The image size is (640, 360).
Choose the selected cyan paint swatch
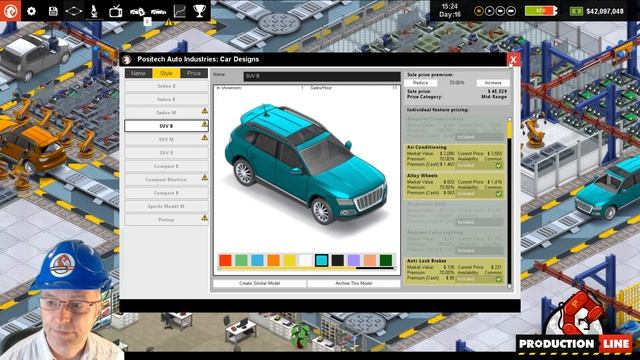click(x=322, y=260)
